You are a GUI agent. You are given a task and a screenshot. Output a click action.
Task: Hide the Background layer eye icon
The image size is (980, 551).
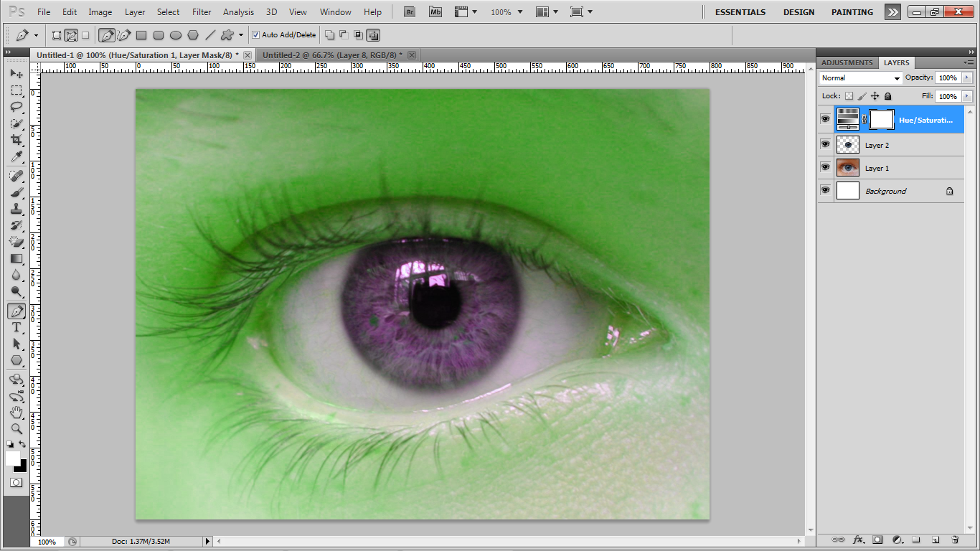tap(825, 190)
